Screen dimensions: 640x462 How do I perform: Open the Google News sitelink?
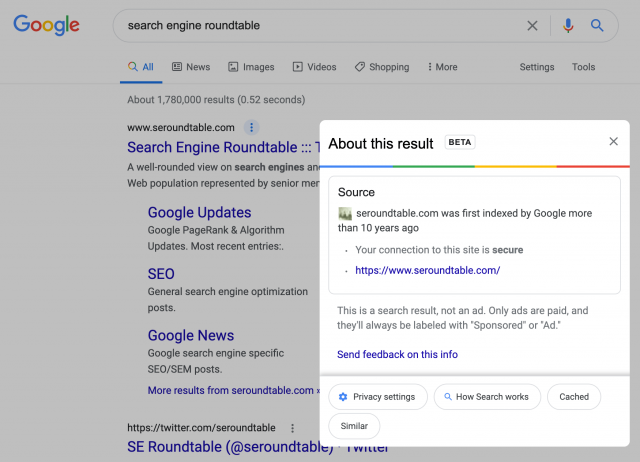point(191,335)
